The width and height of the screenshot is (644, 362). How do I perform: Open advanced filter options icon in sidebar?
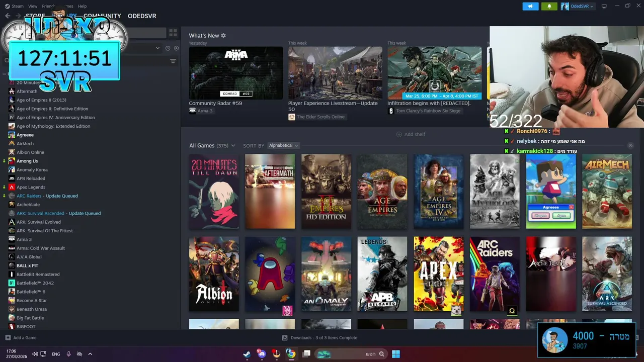(x=173, y=61)
